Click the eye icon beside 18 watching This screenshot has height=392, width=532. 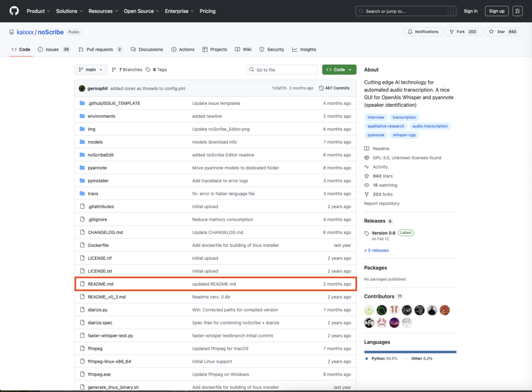pyautogui.click(x=367, y=185)
